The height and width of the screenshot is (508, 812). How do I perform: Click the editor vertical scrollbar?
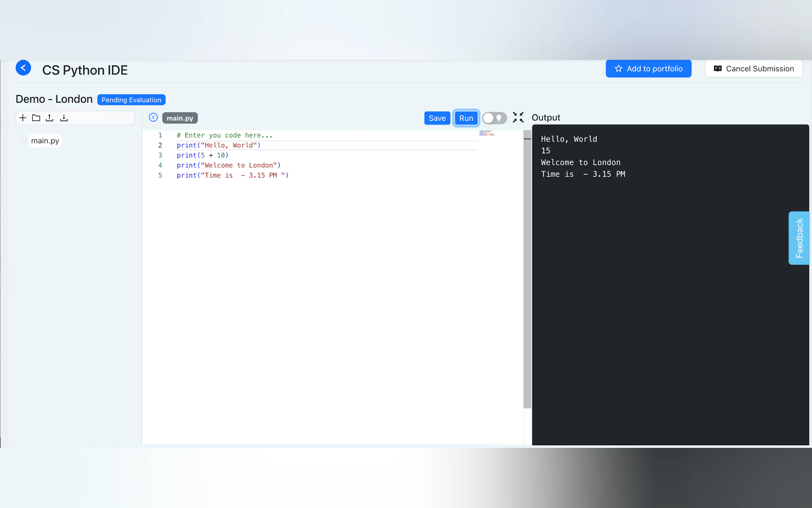[527, 269]
